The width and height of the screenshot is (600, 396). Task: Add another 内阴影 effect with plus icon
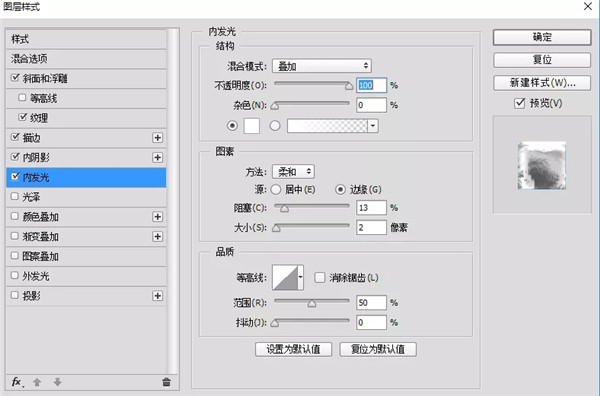click(x=157, y=158)
